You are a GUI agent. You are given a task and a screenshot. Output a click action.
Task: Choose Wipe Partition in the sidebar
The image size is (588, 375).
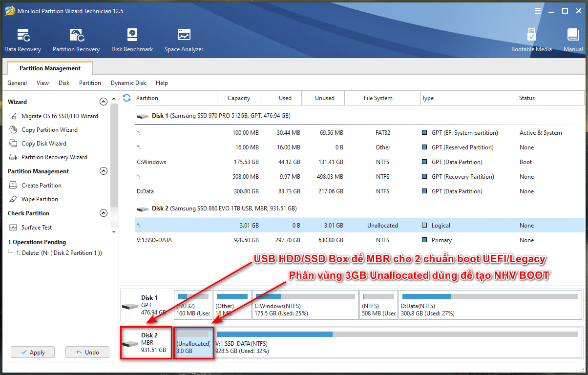34,199
